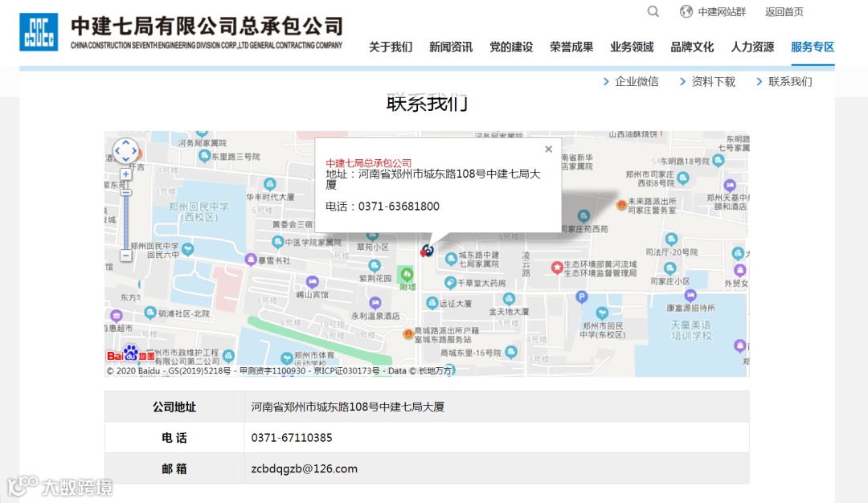Click the email zcbdqgzb@126.com
The height and width of the screenshot is (503, 868).
pos(305,468)
